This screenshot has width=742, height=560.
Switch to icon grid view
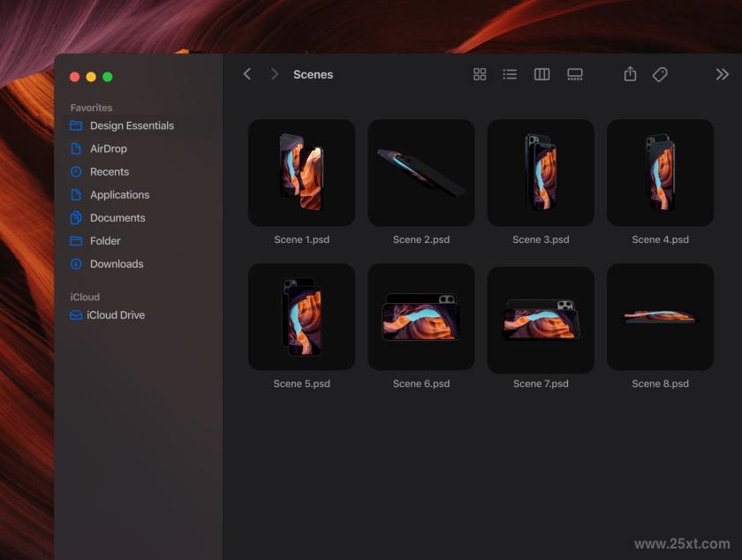480,74
